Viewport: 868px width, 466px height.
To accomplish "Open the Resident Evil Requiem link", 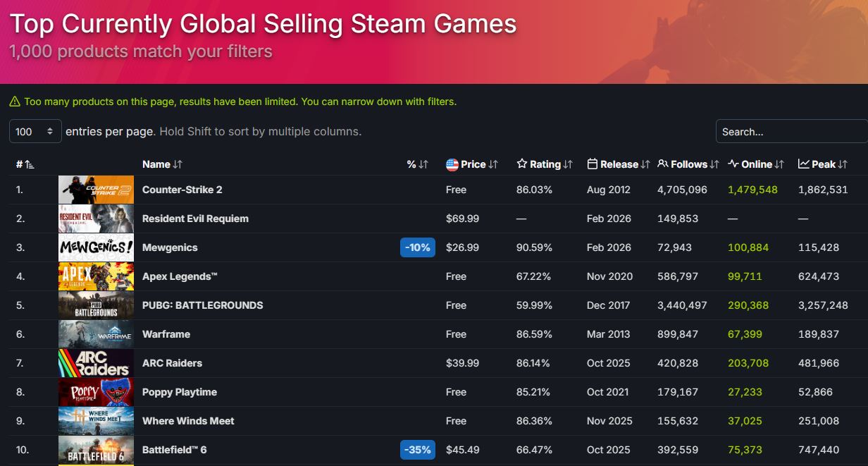I will click(195, 219).
